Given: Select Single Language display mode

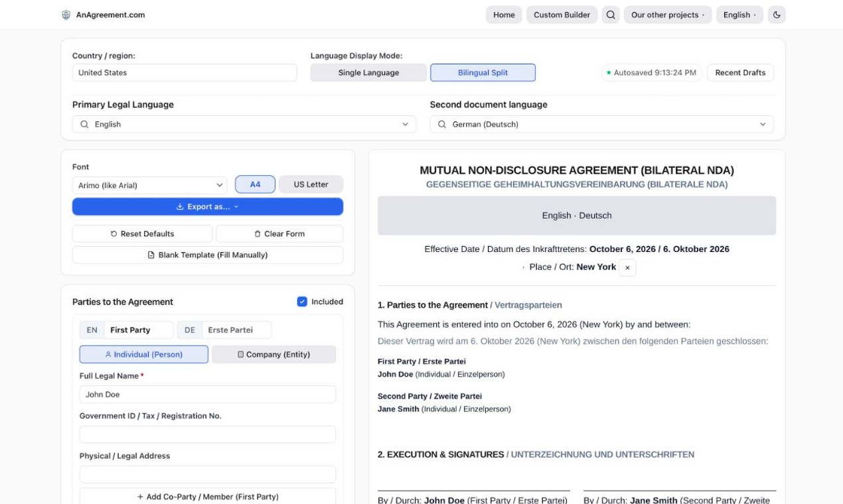Looking at the screenshot, I should [x=368, y=72].
